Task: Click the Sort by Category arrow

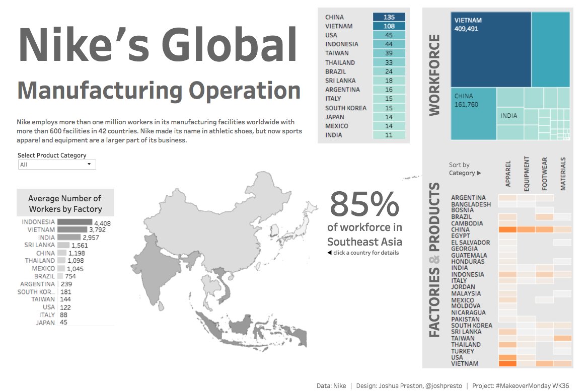Action: pos(479,173)
